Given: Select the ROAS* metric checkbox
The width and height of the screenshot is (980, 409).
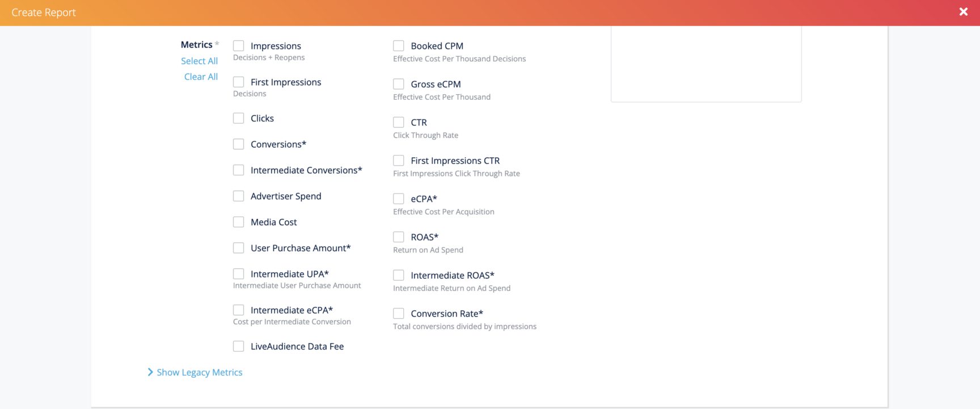Looking at the screenshot, I should tap(399, 237).
